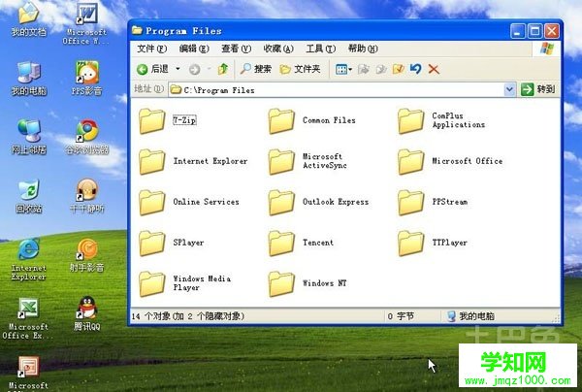The width and height of the screenshot is (582, 392).
Task: Select the TTPlayer folder icon
Action: point(410,244)
